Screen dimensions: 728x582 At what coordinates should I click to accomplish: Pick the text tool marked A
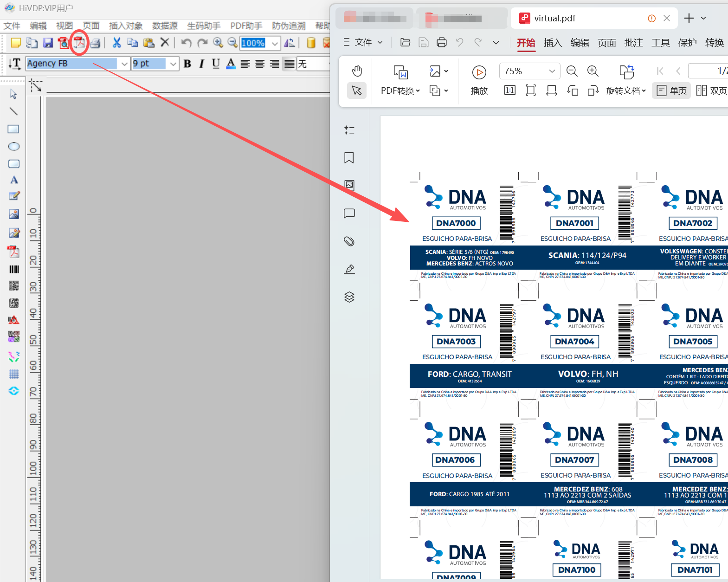(14, 180)
